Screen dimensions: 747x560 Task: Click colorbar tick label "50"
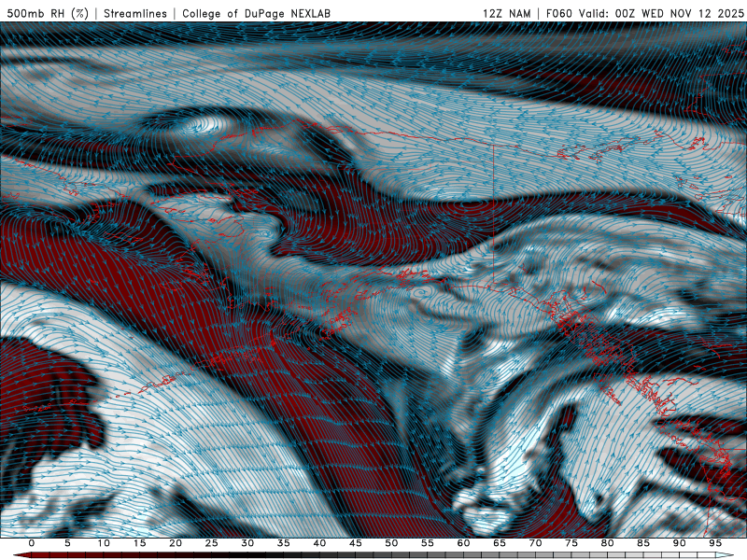(x=391, y=543)
